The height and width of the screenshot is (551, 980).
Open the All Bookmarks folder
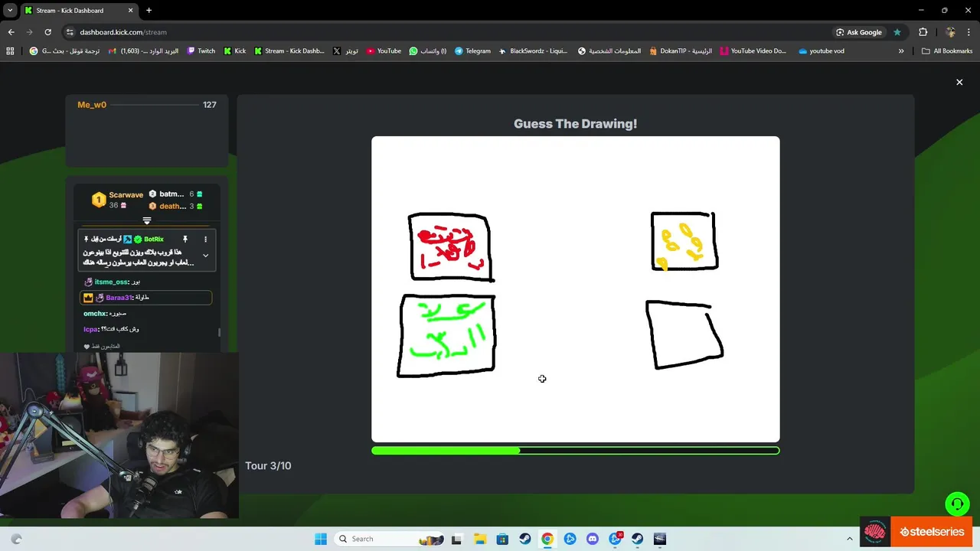click(x=947, y=51)
